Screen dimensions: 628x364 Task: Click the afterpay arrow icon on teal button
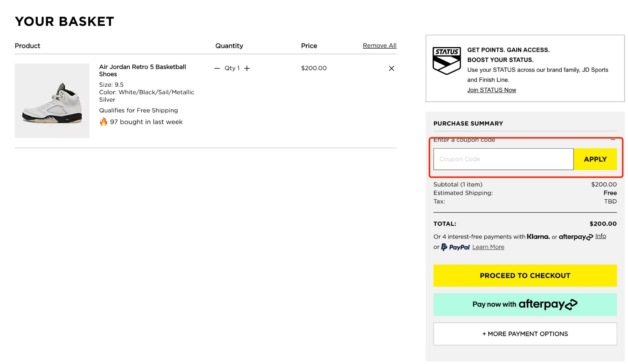(571, 304)
